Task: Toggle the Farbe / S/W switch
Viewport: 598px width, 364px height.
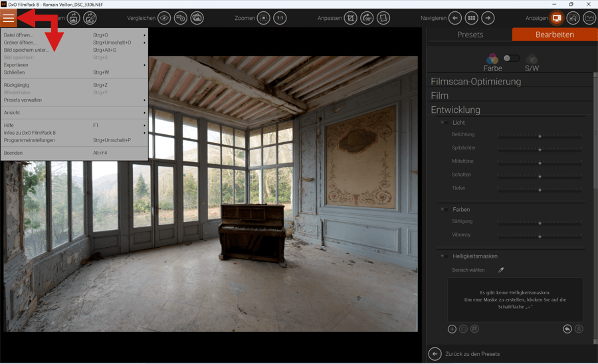Action: [x=511, y=58]
